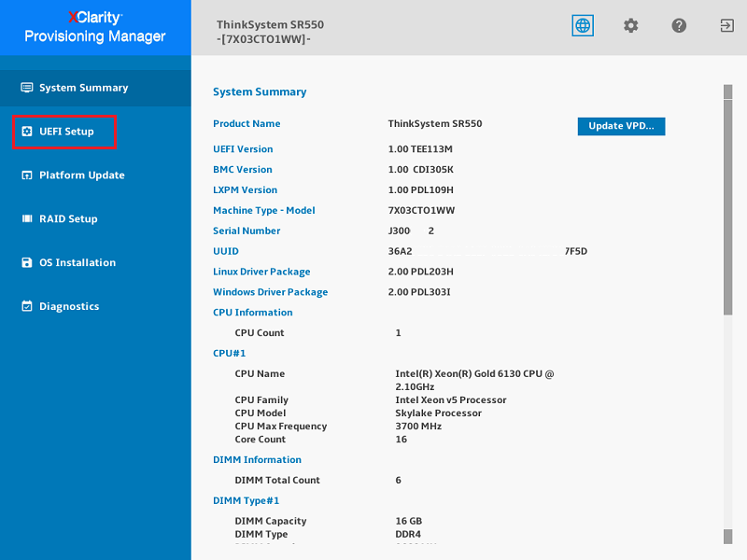Click the vertical scrollbar thumb
The width and height of the screenshot is (747, 560).
click(727, 205)
